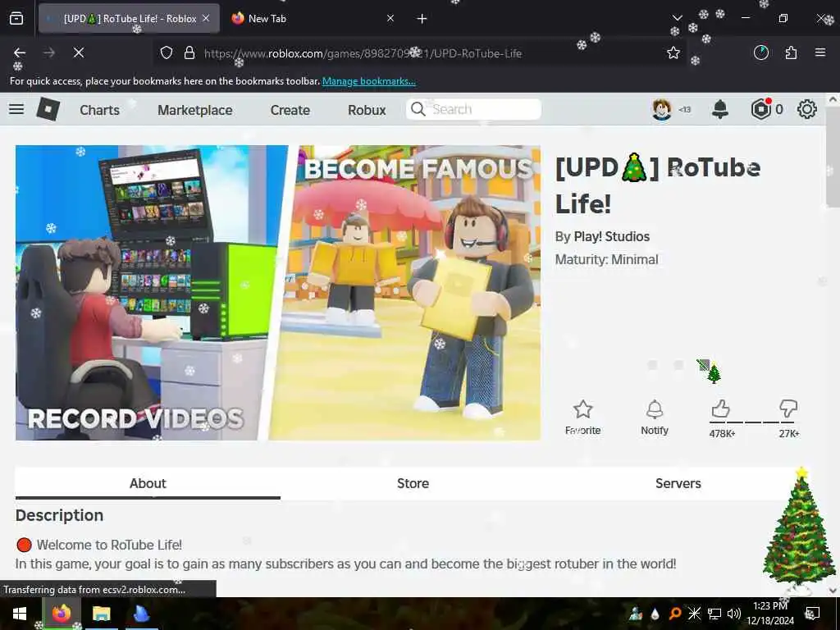Switch to the New Tab browser tab
The image size is (840, 630).
click(313, 19)
